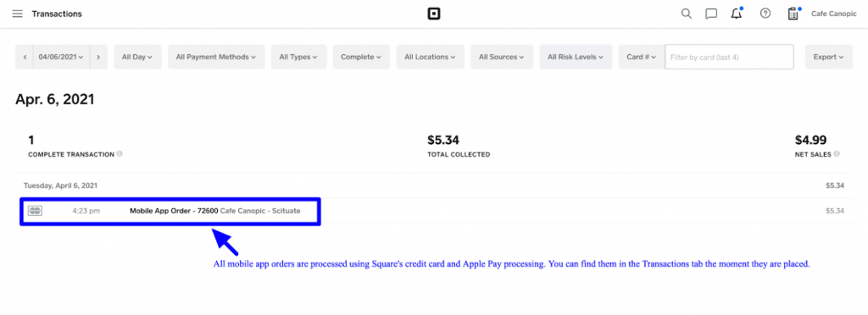The image size is (868, 315).
Task: Expand the All Locations filter
Action: coord(430,57)
